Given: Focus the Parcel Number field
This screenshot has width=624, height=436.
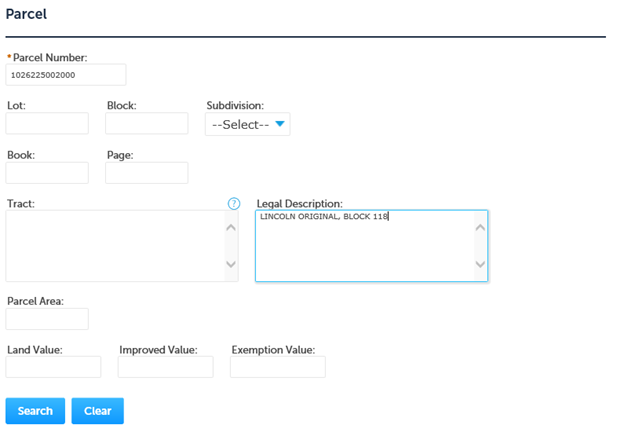Looking at the screenshot, I should pos(66,75).
